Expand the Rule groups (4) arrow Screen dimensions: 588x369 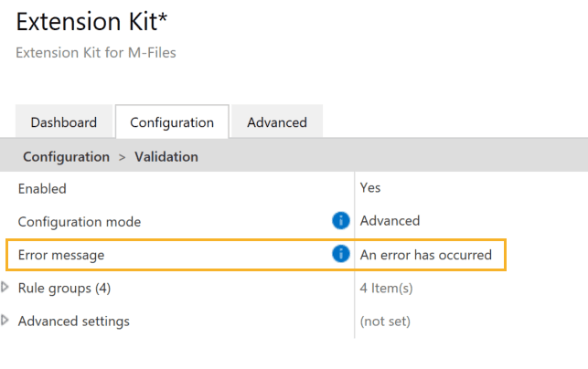pyautogui.click(x=6, y=288)
